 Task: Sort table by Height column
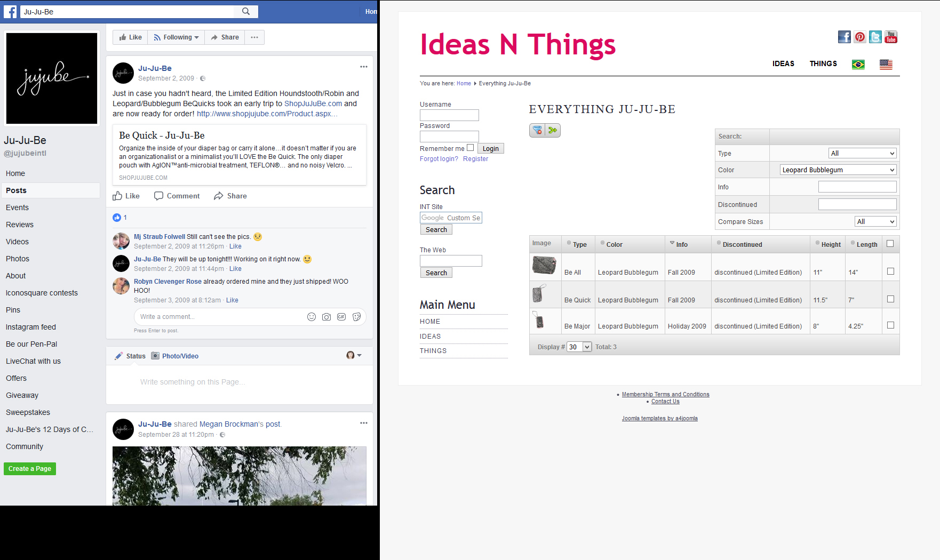coord(831,245)
